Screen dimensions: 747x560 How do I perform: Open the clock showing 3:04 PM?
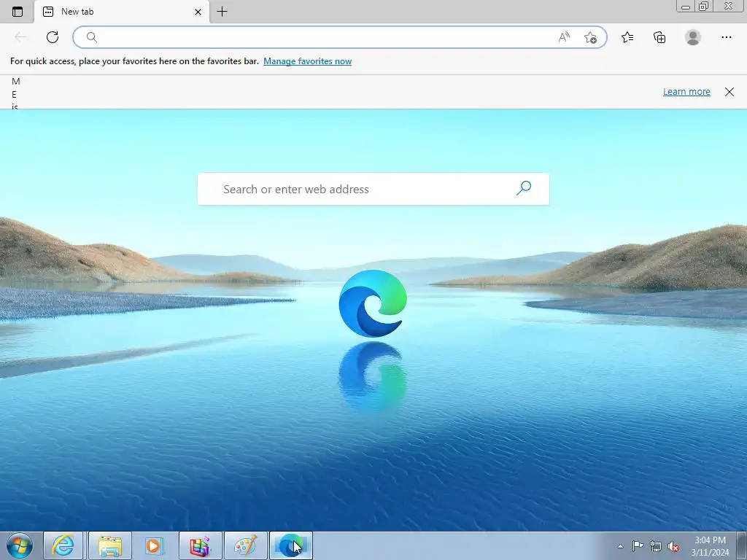click(x=710, y=546)
